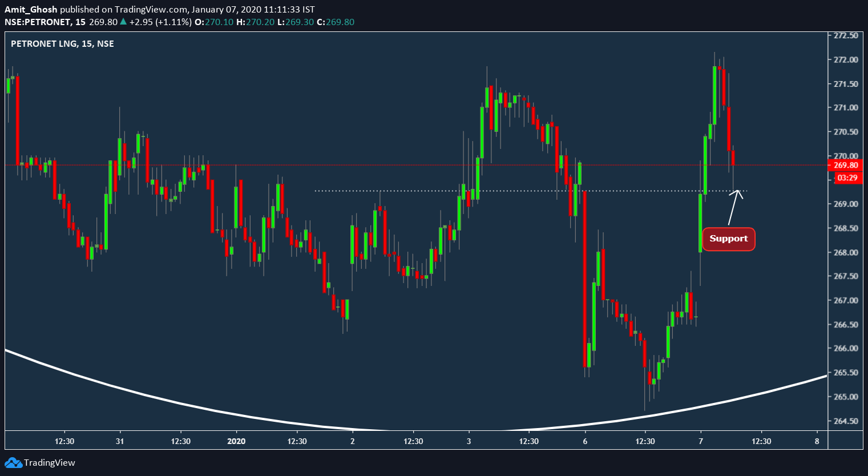Click the 269.80 current price tag
868x476 pixels.
coord(846,165)
